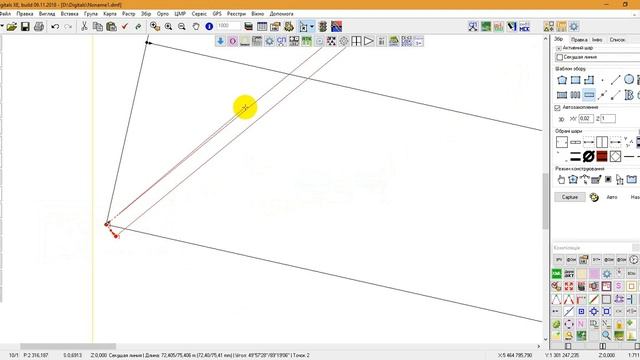Zoom in with the magnifier plus icon
640x360 pixels.
pos(168,27)
